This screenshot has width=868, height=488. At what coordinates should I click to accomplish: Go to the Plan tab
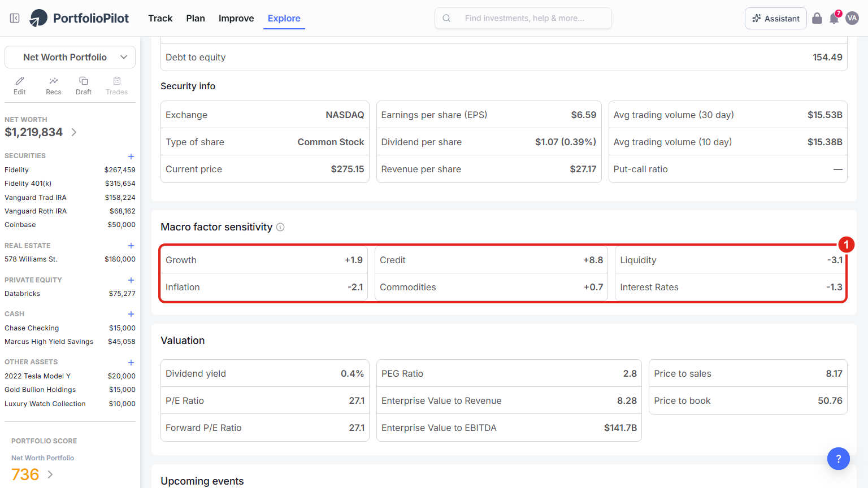click(196, 18)
